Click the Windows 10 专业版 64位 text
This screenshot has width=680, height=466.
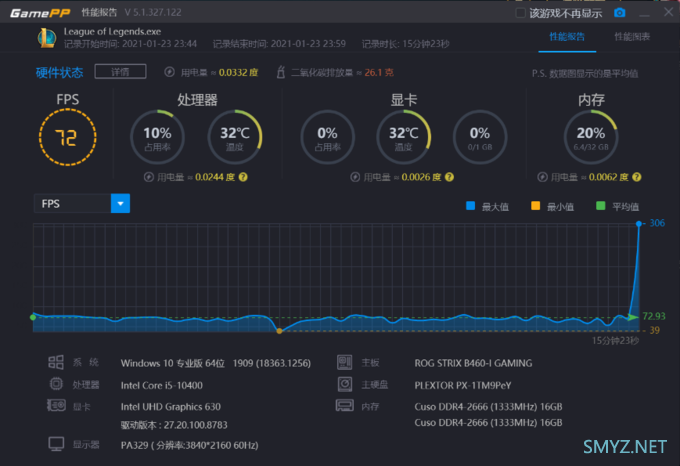(x=173, y=363)
